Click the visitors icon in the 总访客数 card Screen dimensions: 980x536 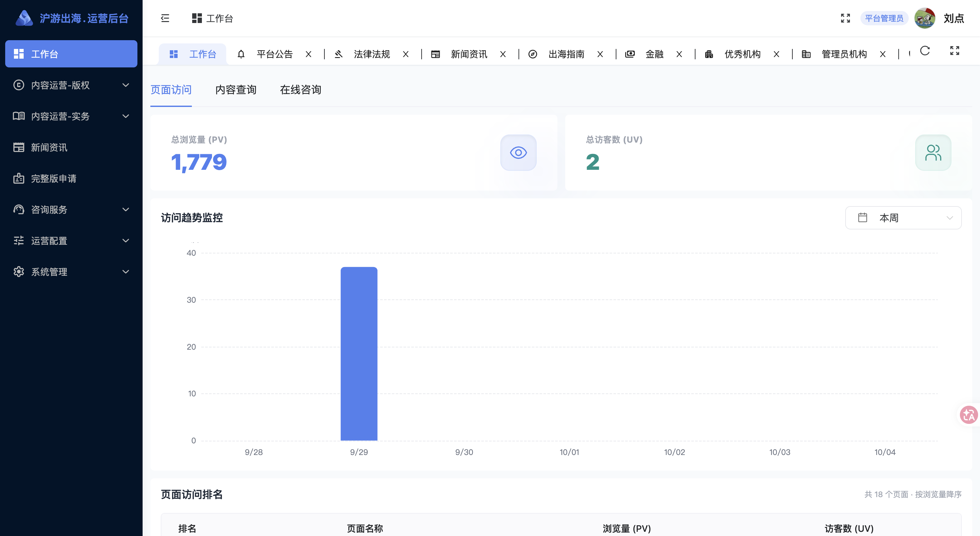coord(933,153)
